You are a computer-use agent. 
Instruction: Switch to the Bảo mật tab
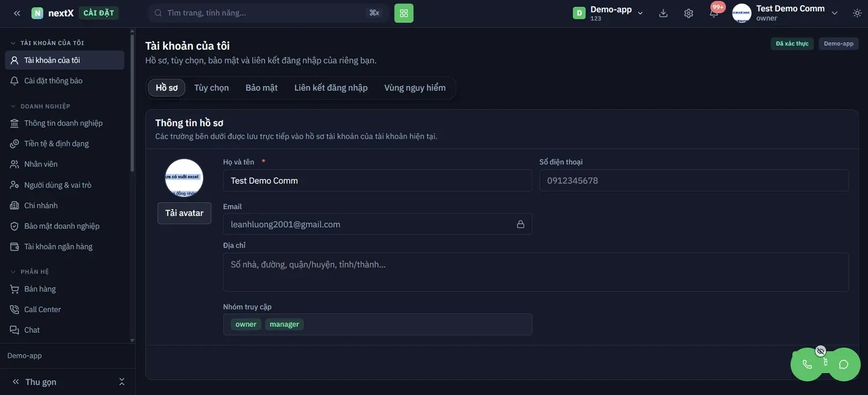[x=262, y=87]
